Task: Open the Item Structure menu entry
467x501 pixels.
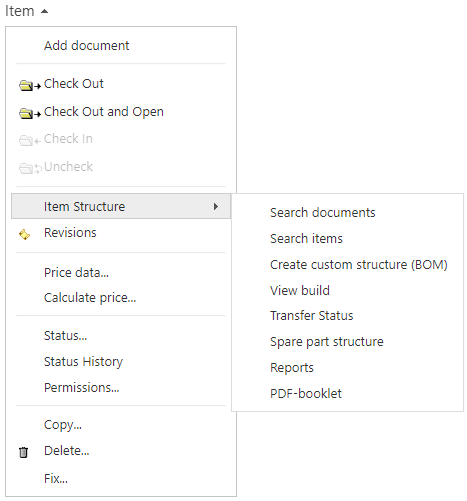Action: 121,206
